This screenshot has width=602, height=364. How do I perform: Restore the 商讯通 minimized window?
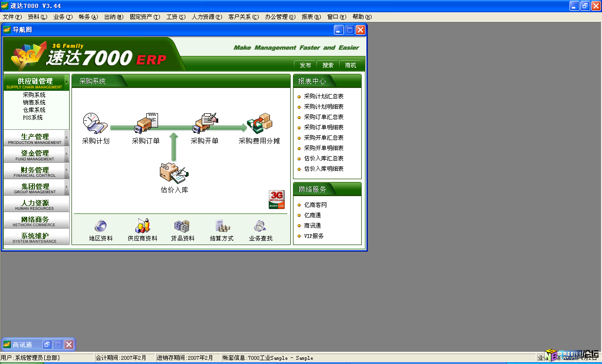pyautogui.click(x=47, y=345)
